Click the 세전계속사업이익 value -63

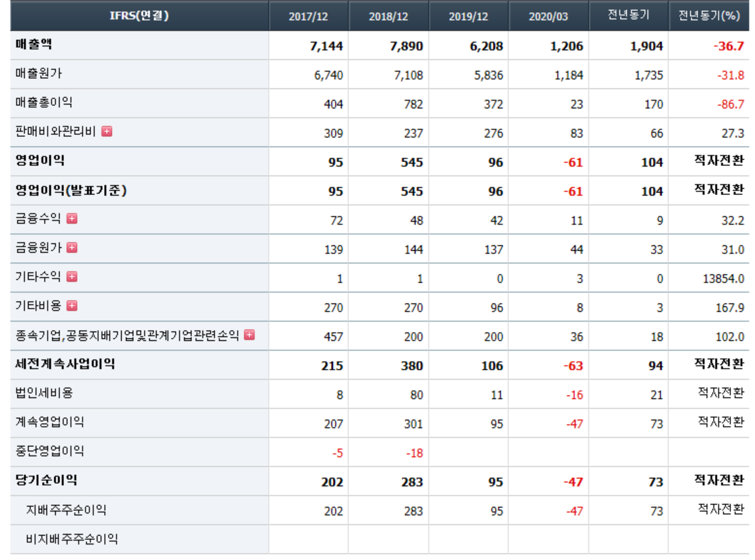[x=573, y=366]
